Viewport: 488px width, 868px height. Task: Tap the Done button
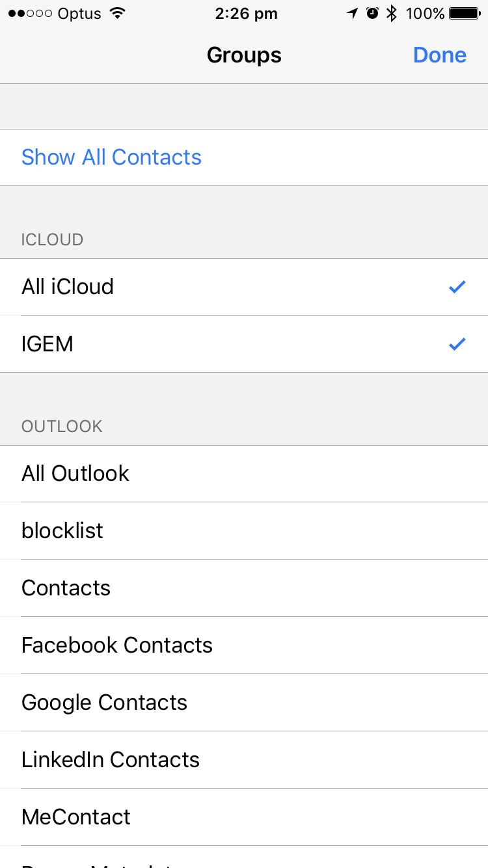[x=439, y=55]
